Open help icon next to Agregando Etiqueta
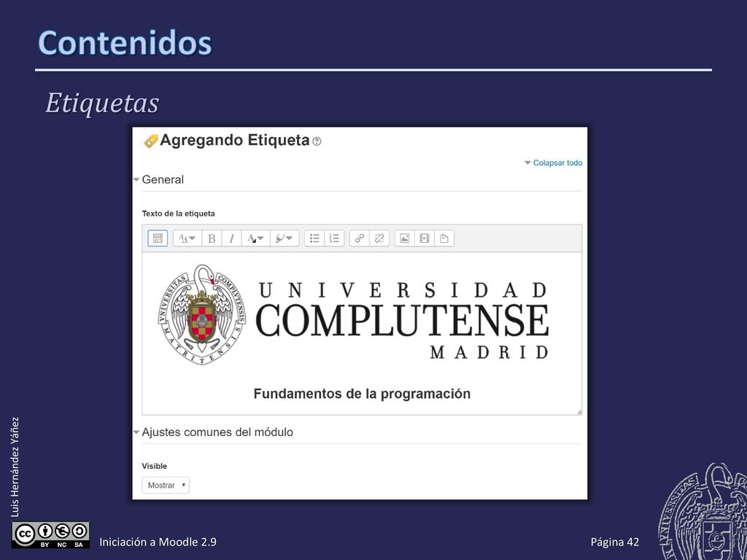The image size is (747, 560). [317, 141]
